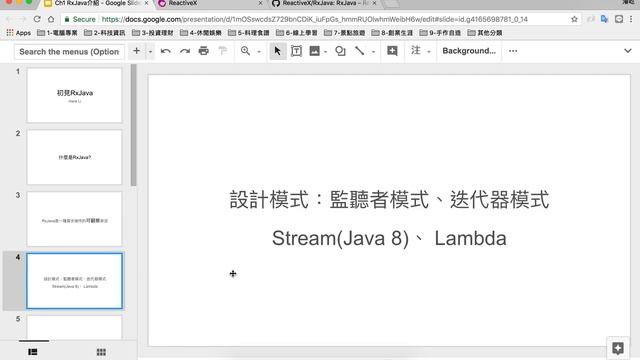This screenshot has width=640, height=360.
Task: Click the add comment icon in toolbar
Action: (x=392, y=51)
